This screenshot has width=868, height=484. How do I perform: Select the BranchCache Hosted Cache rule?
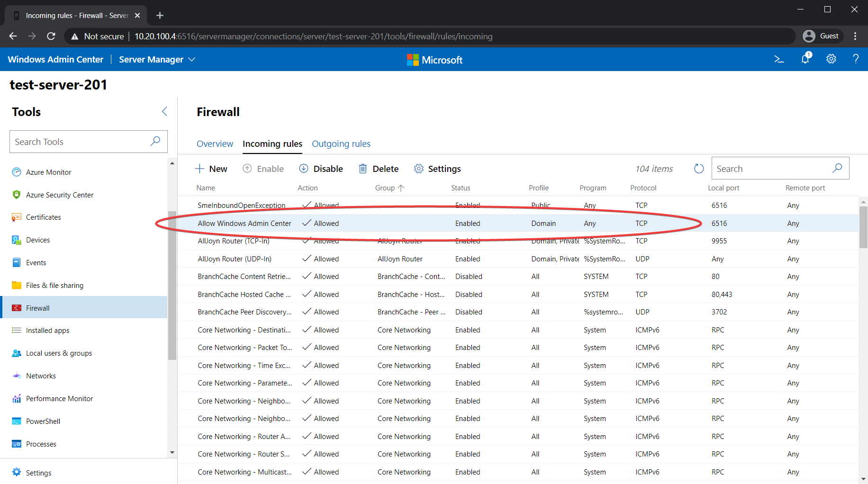(x=518, y=295)
